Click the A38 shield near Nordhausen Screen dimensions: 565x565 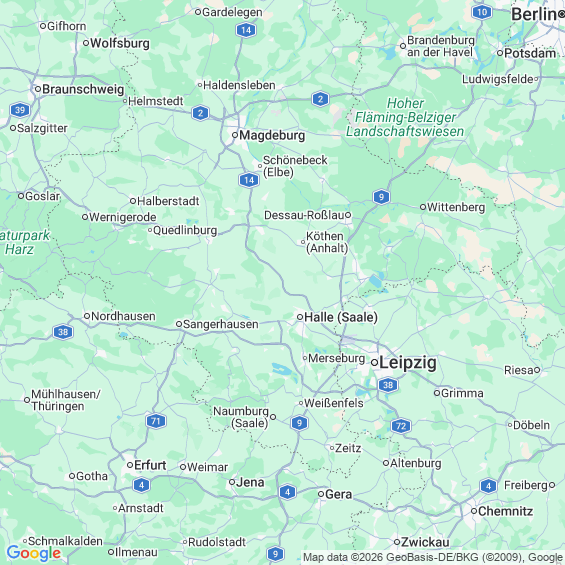[x=63, y=332]
